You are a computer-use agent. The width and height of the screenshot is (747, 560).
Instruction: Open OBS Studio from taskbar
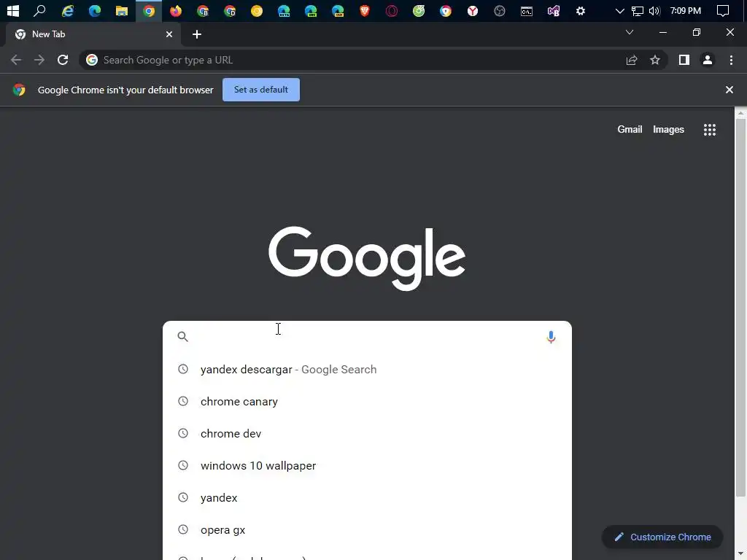(x=499, y=10)
